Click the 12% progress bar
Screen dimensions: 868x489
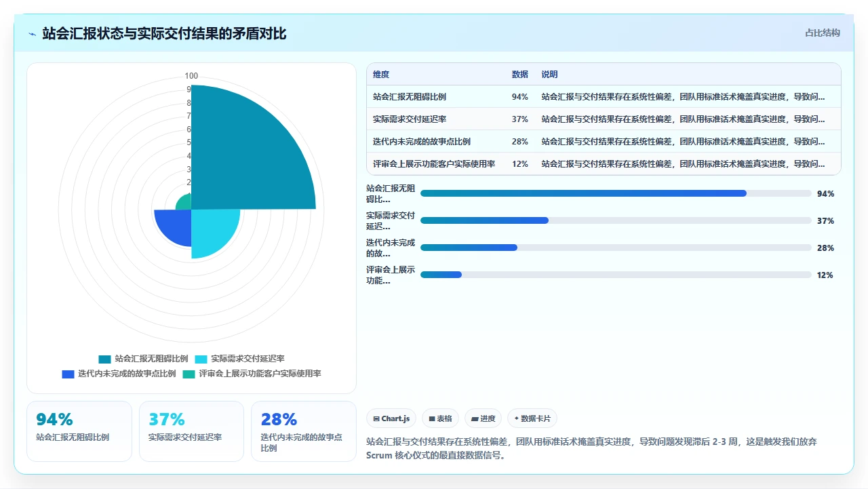(x=616, y=275)
